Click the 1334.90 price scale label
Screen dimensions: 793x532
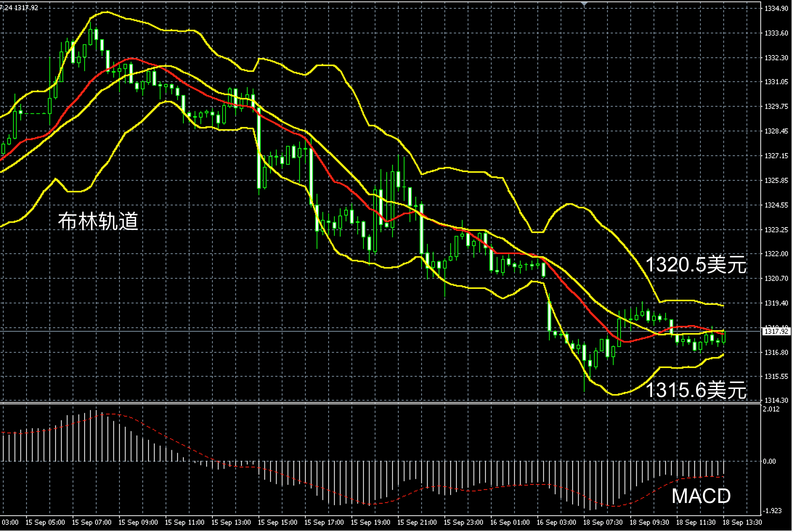point(776,9)
